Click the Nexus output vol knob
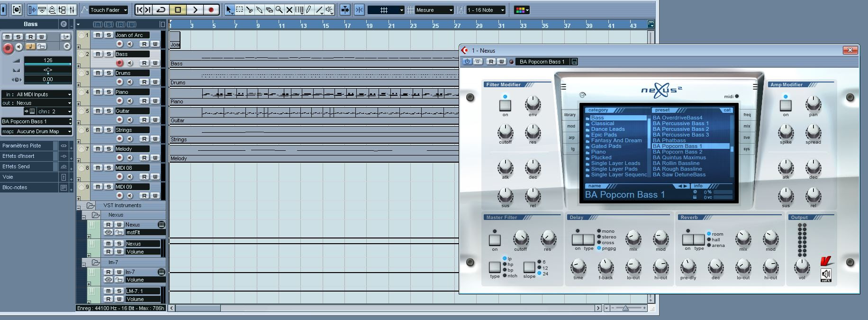Viewport: 868px width, 320px height. (802, 266)
